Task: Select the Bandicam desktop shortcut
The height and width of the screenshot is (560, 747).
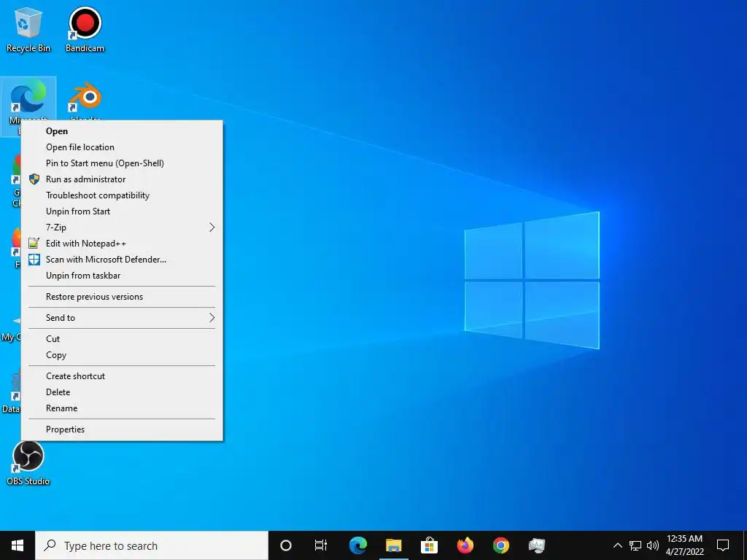Action: point(85,29)
